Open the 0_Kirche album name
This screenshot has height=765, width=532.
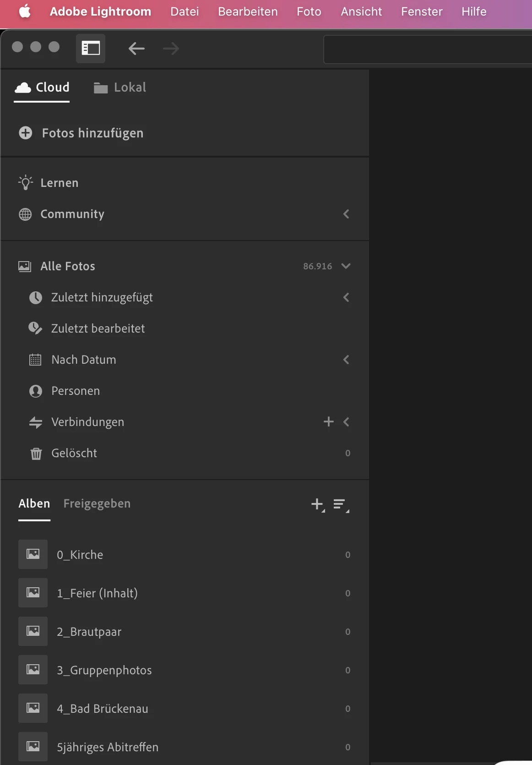(x=80, y=555)
